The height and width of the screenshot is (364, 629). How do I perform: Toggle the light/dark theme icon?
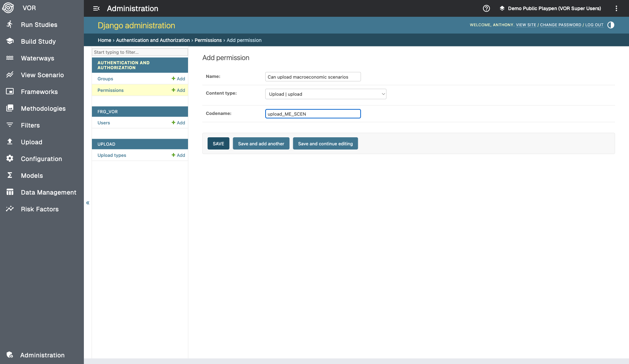[611, 25]
